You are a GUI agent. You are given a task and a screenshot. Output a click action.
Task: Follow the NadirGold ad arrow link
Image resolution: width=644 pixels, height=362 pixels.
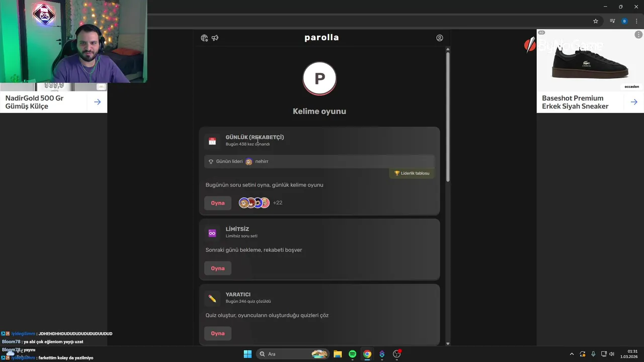tap(98, 102)
